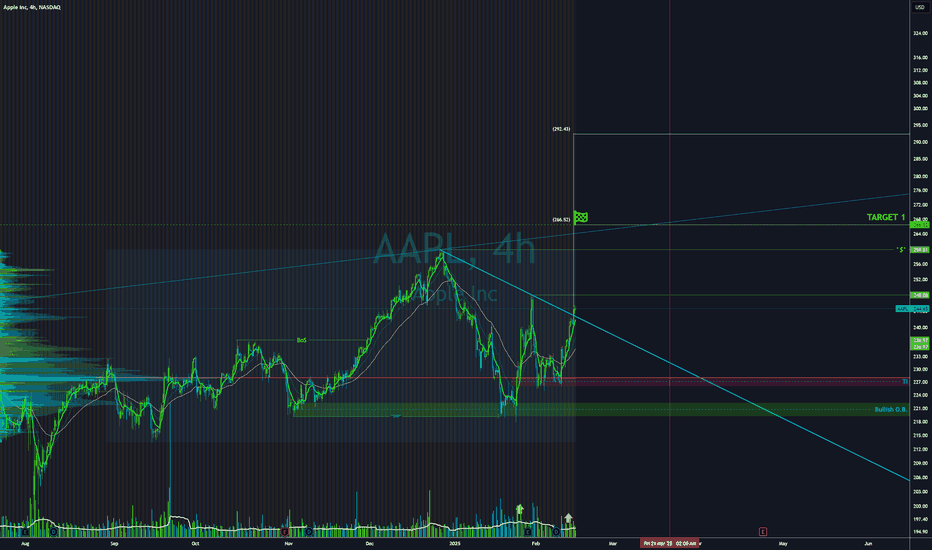Click 194.90 on the price axis

(921, 532)
